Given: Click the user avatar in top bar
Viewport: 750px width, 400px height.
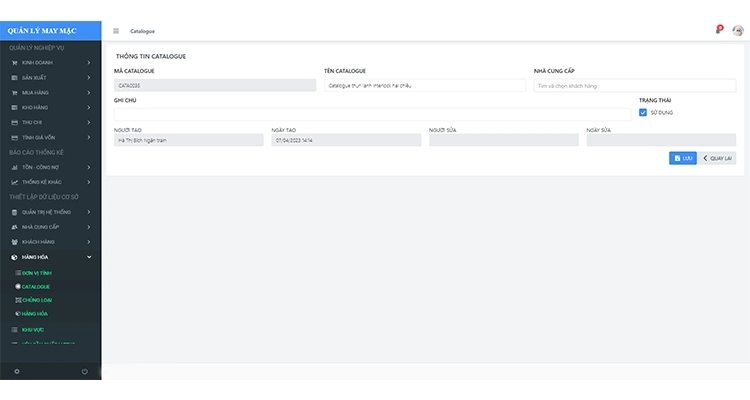Looking at the screenshot, I should tap(738, 30).
